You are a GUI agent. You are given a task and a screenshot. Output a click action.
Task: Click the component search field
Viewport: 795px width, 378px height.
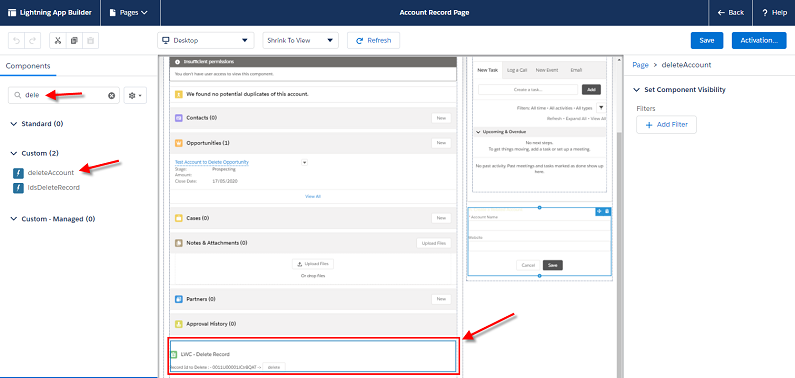pyautogui.click(x=63, y=95)
